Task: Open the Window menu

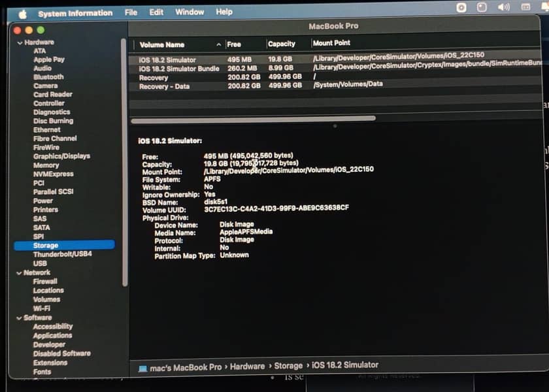Action: coord(190,12)
